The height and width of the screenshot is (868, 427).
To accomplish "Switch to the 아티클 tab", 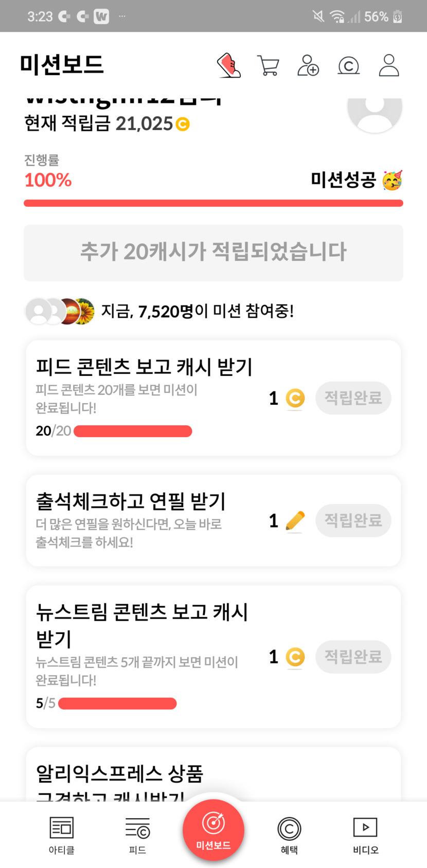I will pos(62,835).
